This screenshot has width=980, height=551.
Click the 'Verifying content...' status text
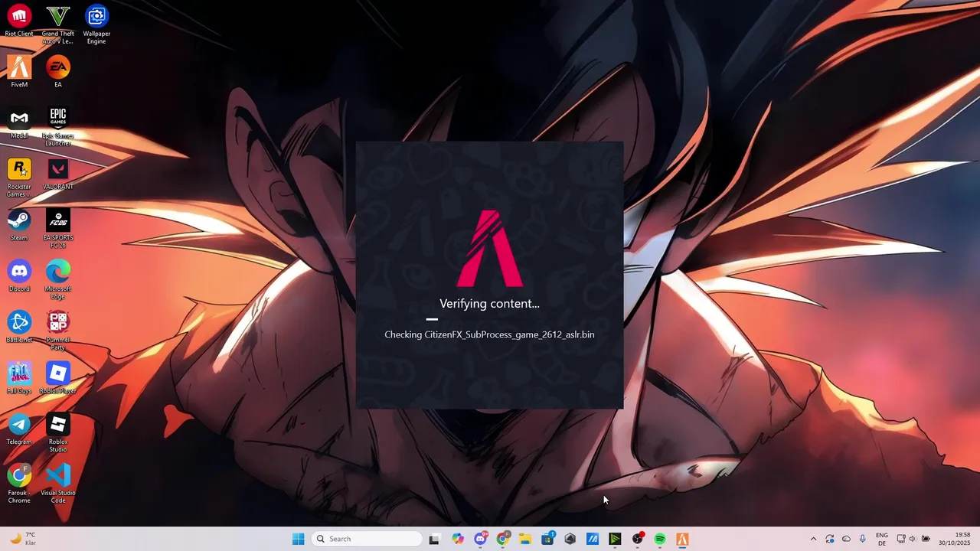[x=489, y=304]
